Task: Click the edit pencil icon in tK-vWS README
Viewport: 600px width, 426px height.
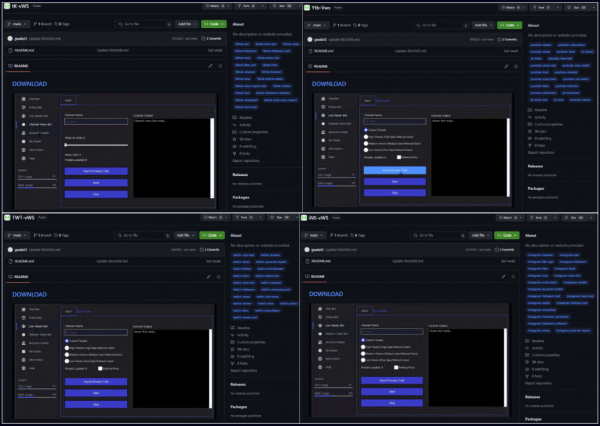Action: pos(210,66)
